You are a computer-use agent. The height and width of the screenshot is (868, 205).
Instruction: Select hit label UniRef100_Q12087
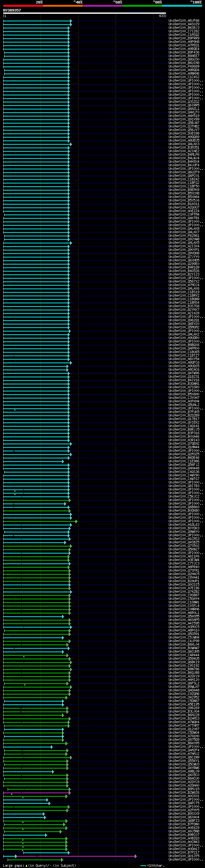[184, 729]
